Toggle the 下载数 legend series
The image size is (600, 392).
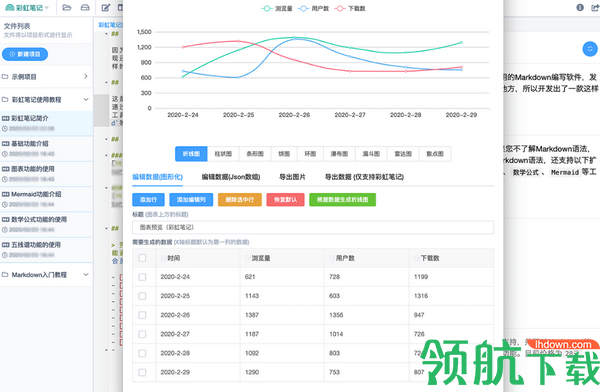point(350,8)
